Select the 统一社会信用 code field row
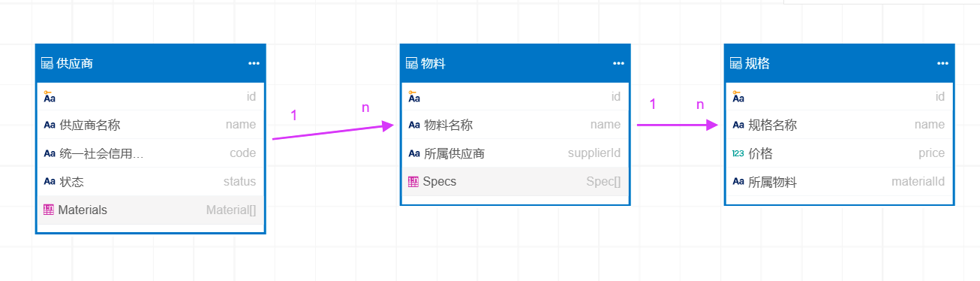This screenshot has width=980, height=281. click(150, 153)
